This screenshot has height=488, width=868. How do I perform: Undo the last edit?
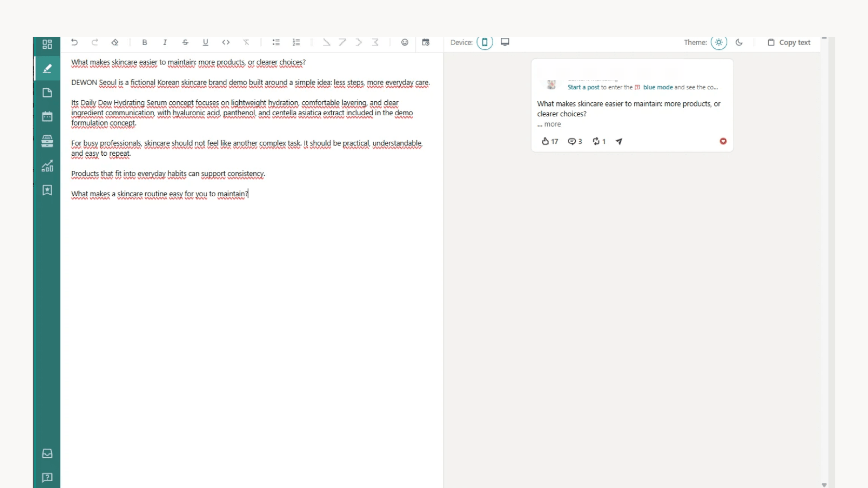click(x=74, y=43)
